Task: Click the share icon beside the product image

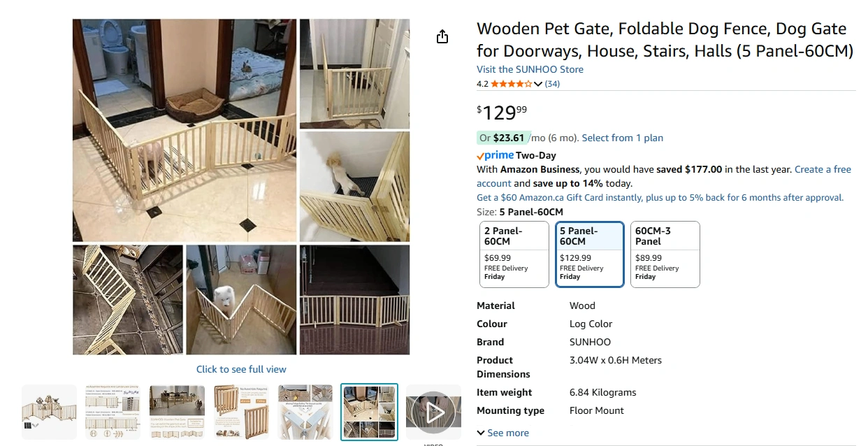Action: click(442, 37)
